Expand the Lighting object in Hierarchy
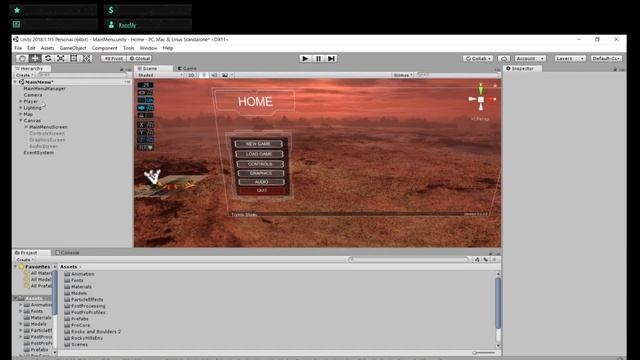The image size is (640, 360). coord(20,108)
